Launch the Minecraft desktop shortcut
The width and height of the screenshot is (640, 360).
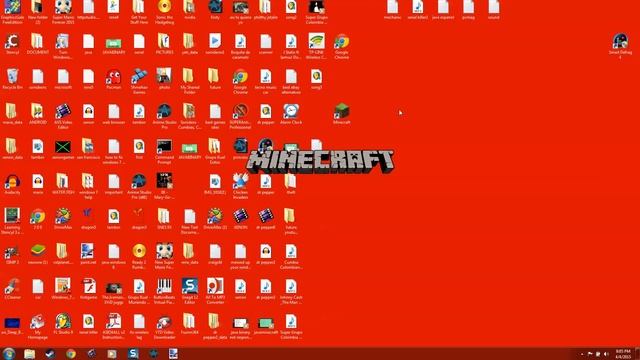[342, 114]
